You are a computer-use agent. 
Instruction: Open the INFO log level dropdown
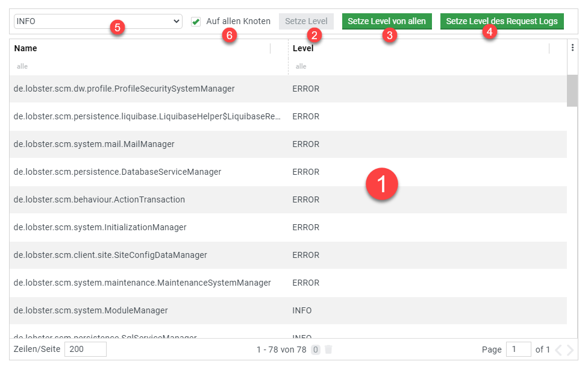click(98, 22)
